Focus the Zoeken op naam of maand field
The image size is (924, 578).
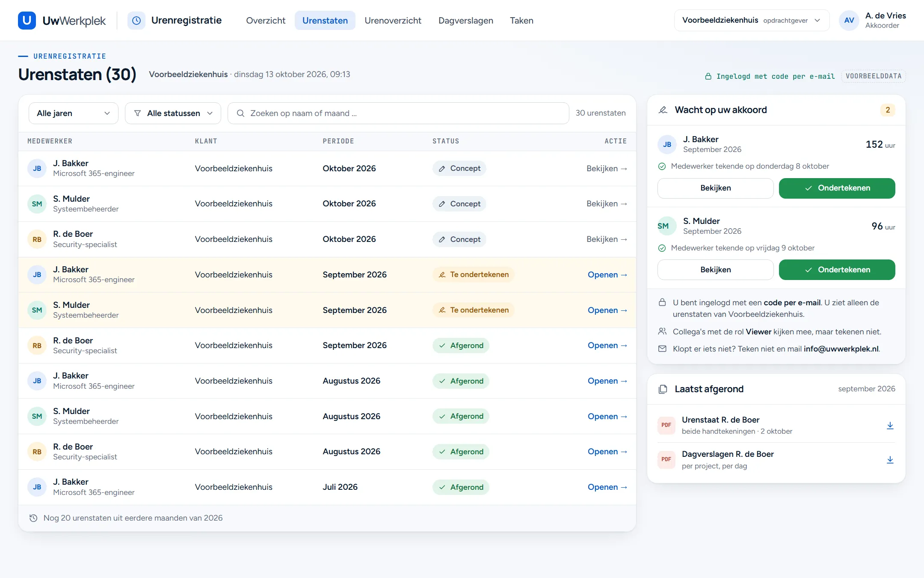click(x=398, y=113)
